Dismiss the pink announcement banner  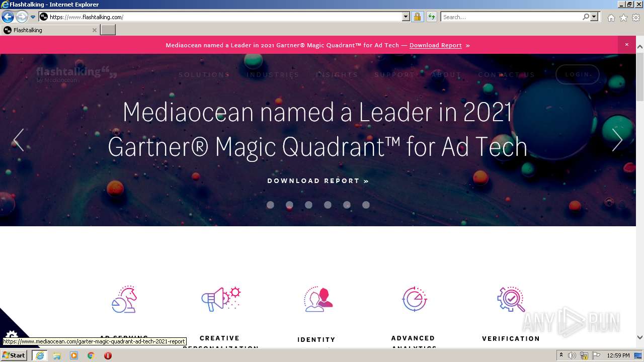pyautogui.click(x=626, y=45)
